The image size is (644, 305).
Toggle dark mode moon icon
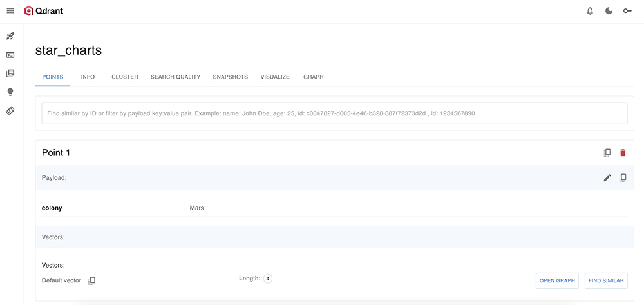pyautogui.click(x=609, y=11)
